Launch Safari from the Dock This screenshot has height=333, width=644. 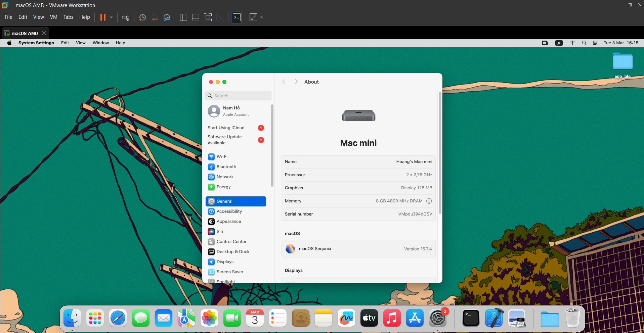(118, 318)
